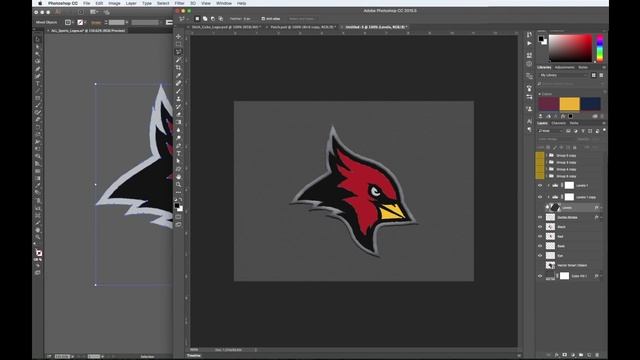Image resolution: width=640 pixels, height=360 pixels.
Task: Switch to the Channels tab
Action: click(x=558, y=123)
